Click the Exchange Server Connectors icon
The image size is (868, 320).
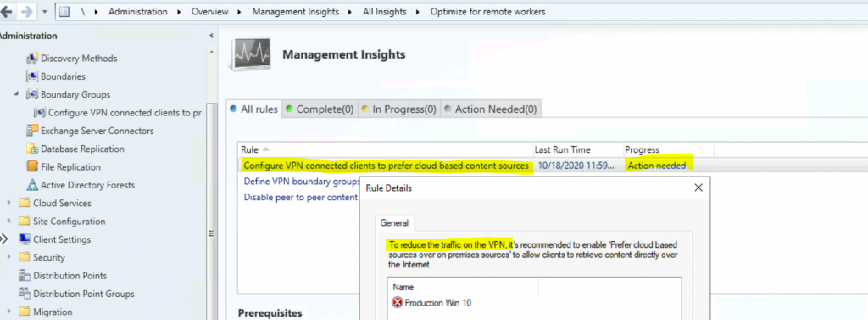click(32, 131)
